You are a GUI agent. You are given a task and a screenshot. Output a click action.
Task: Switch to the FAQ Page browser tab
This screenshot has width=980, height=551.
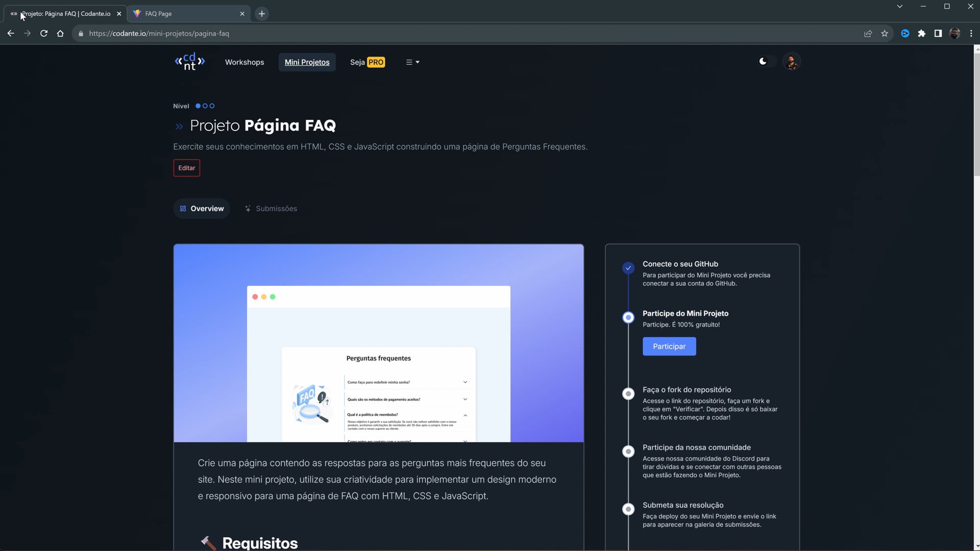tap(189, 14)
